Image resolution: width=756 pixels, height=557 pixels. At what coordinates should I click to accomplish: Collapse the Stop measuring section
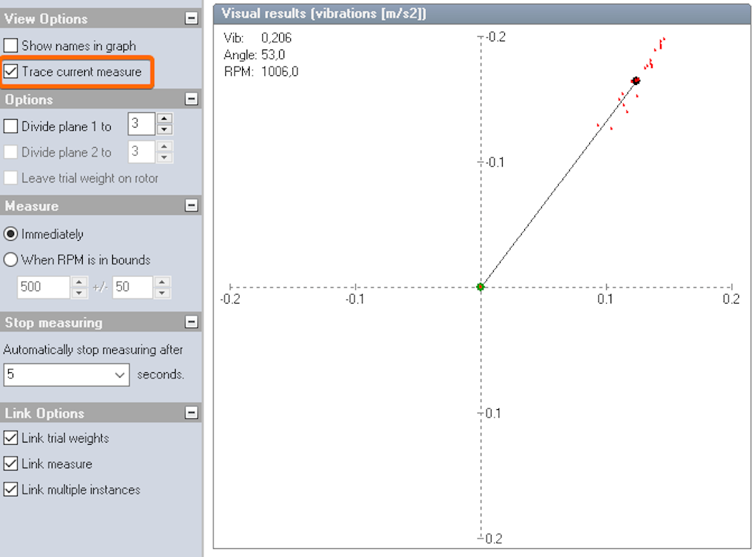click(191, 321)
